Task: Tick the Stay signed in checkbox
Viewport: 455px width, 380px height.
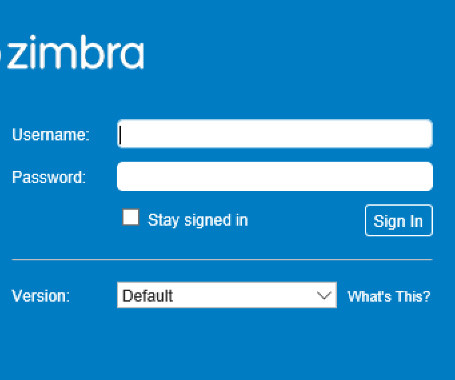Action: [131, 217]
